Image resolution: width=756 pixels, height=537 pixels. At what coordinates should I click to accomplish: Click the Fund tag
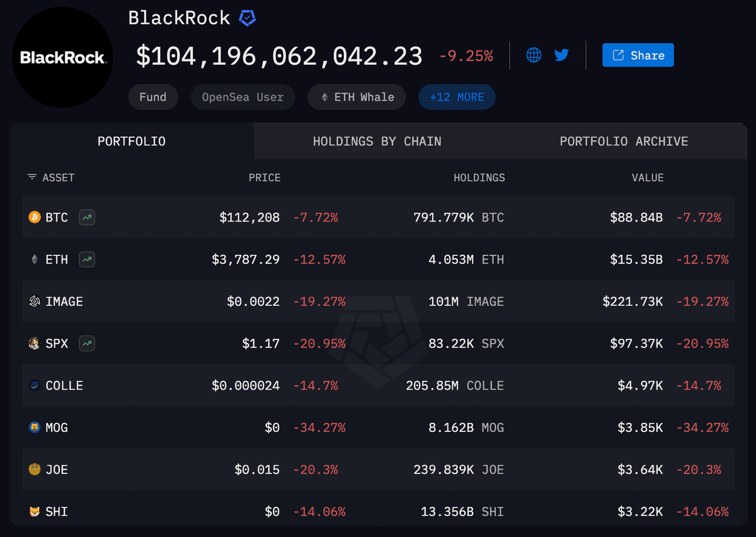153,98
